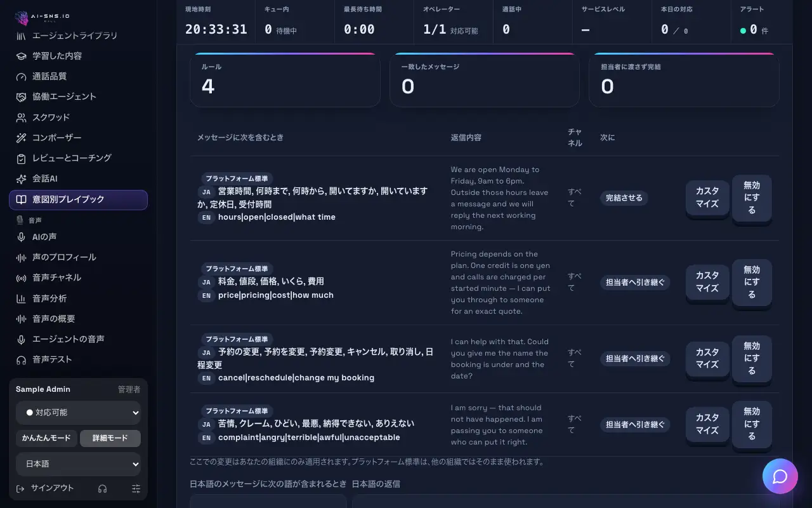This screenshot has height=508, width=812.
Task: Click the AIの声 microphone icon
Action: (x=21, y=237)
